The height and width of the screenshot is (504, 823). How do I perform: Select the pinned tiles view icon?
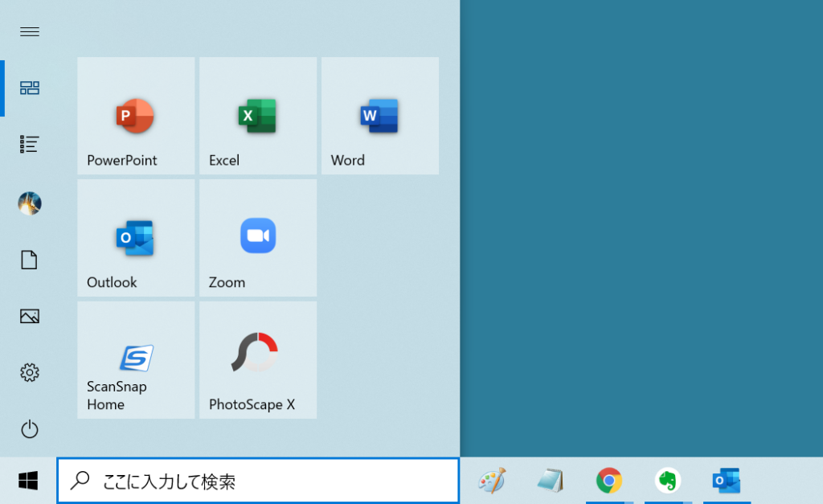coord(30,88)
